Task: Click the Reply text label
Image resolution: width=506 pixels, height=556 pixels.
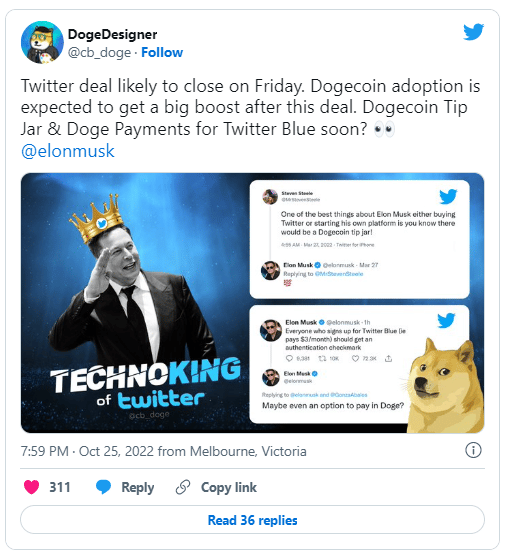Action: (138, 488)
